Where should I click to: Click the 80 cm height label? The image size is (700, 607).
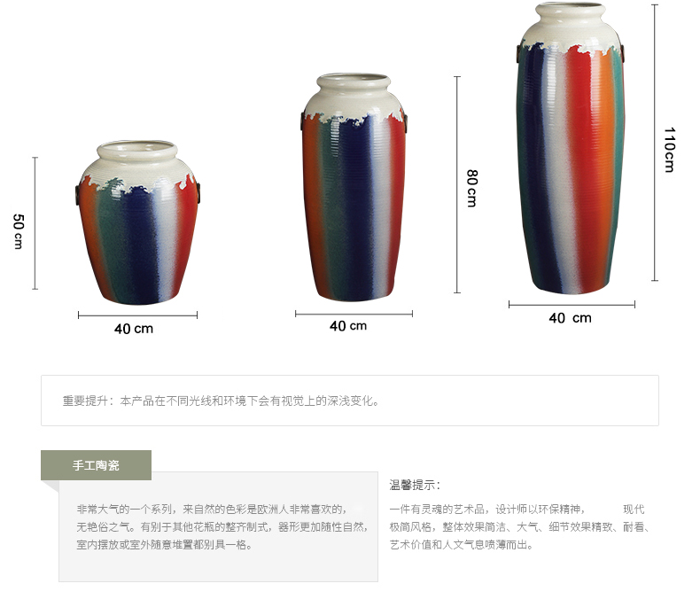pyautogui.click(x=472, y=189)
